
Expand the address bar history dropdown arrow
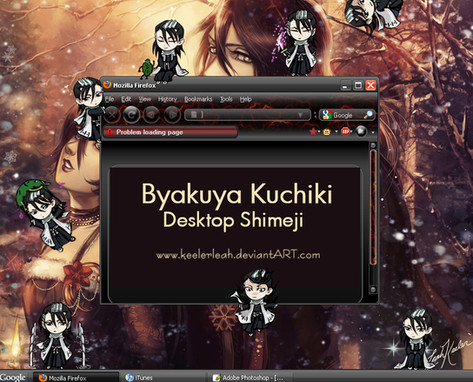[x=300, y=115]
